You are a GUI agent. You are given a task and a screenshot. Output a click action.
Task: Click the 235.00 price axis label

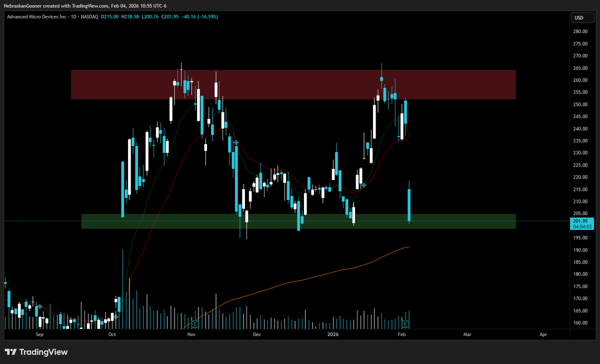click(x=580, y=141)
